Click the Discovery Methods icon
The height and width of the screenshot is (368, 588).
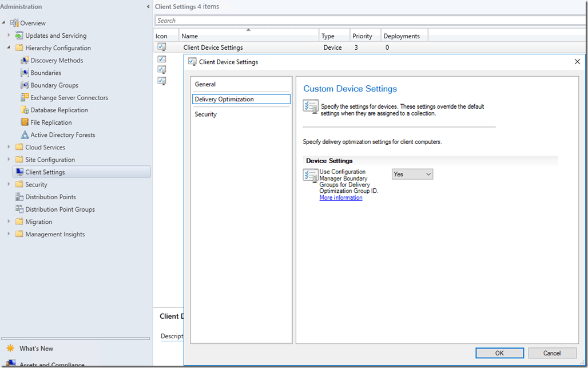click(25, 61)
